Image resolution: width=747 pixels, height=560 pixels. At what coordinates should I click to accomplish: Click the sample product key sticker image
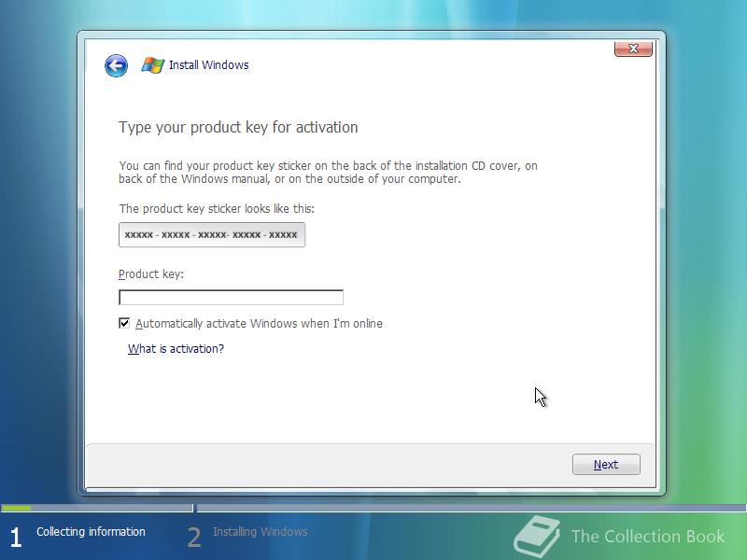[x=212, y=235]
